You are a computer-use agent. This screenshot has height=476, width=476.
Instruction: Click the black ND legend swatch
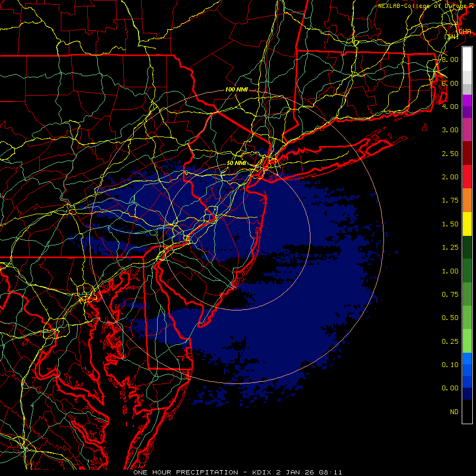(x=467, y=411)
